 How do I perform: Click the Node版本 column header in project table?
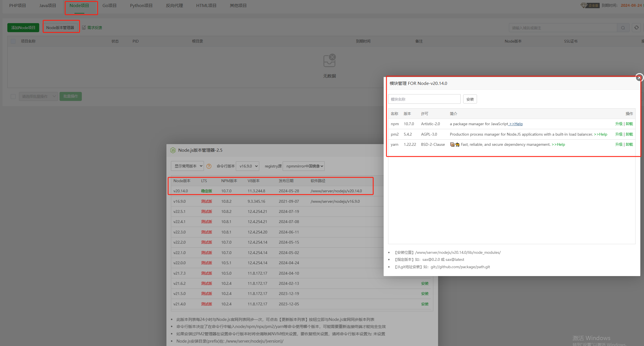pyautogui.click(x=513, y=41)
